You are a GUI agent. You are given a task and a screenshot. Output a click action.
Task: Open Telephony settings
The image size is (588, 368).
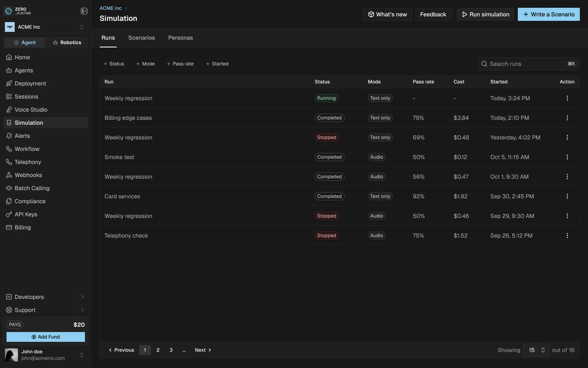click(46, 162)
